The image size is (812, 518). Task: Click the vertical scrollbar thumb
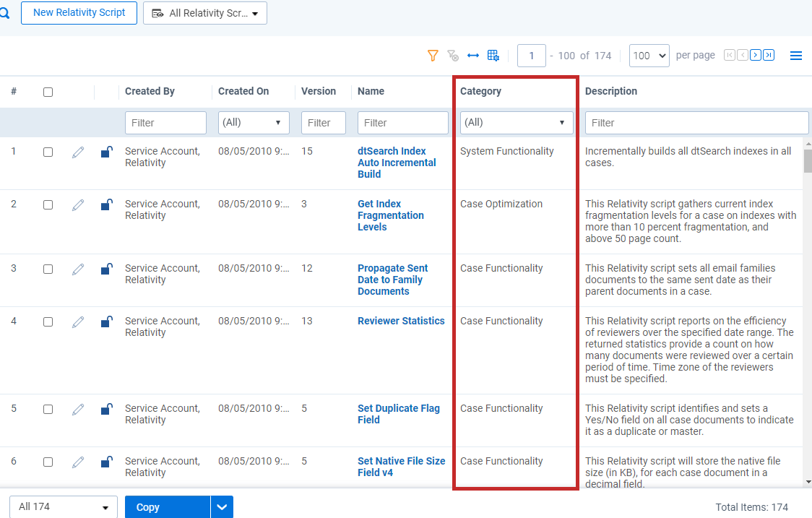808,160
